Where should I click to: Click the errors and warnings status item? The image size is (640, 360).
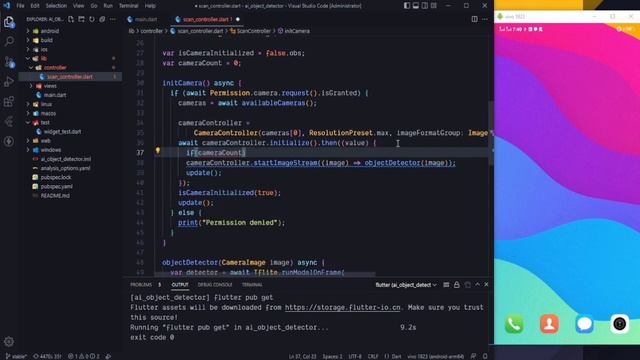pyautogui.click(x=83, y=356)
